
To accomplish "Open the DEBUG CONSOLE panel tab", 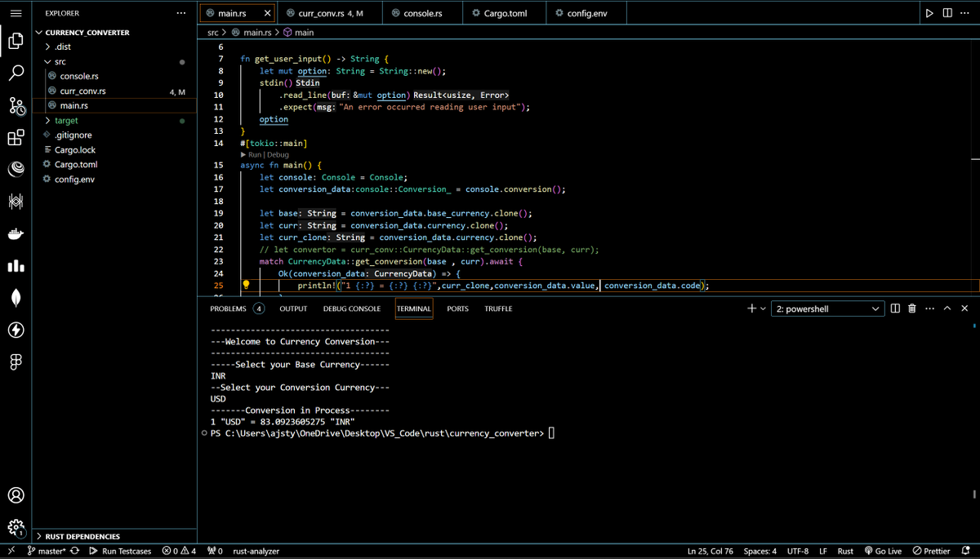I will (352, 308).
